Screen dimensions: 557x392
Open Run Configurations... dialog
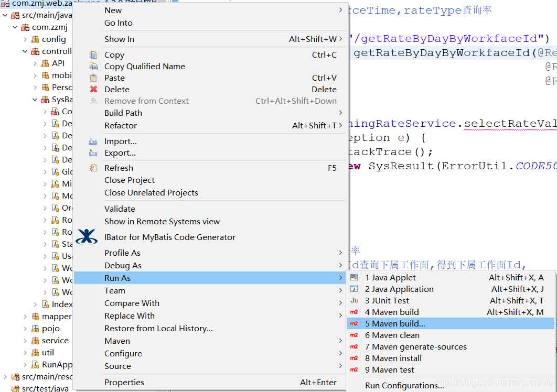coord(404,386)
